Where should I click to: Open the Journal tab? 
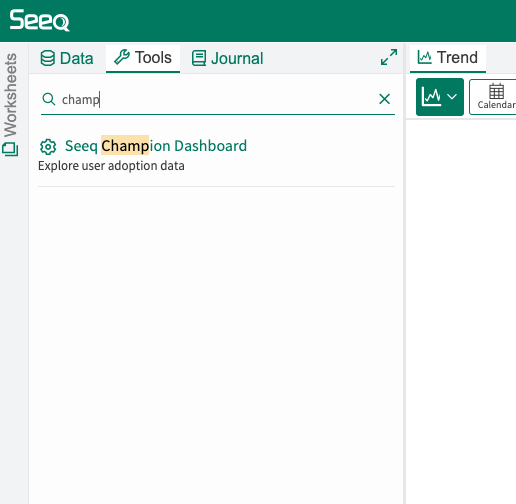227,58
